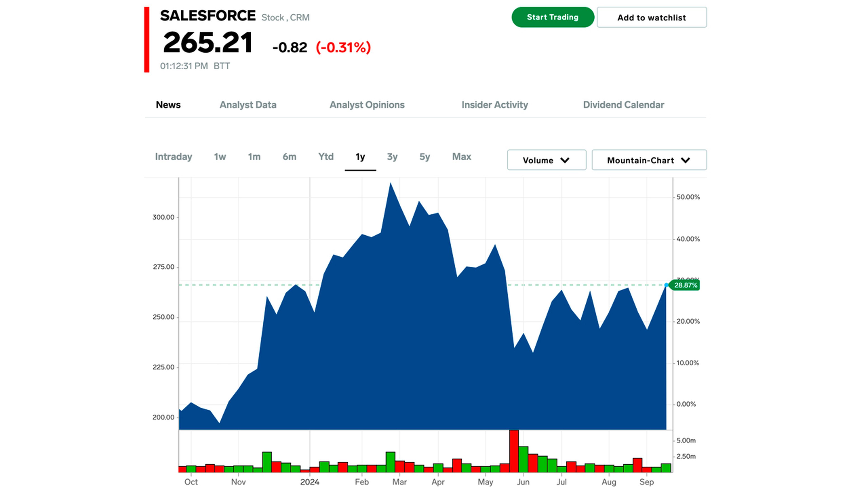
Task: Open the Dividend Calendar tab
Action: [624, 105]
